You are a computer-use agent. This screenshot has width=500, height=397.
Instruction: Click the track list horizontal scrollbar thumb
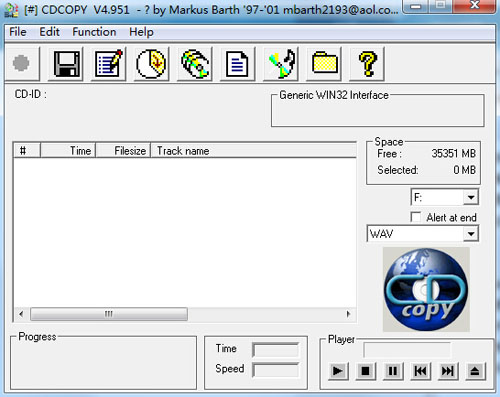(x=109, y=314)
